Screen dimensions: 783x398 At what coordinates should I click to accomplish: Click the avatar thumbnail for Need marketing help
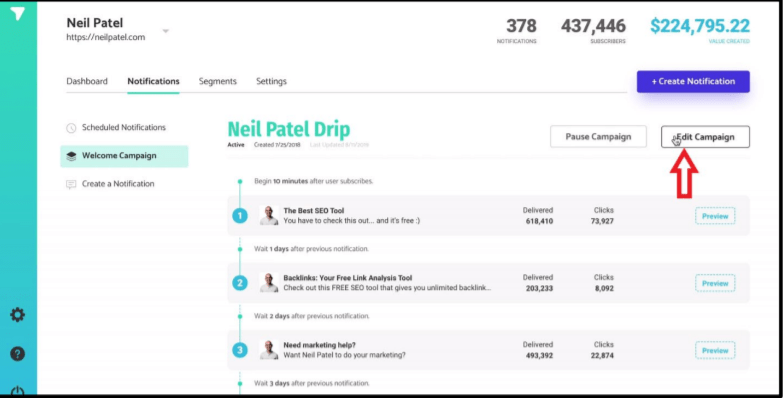[x=269, y=350]
